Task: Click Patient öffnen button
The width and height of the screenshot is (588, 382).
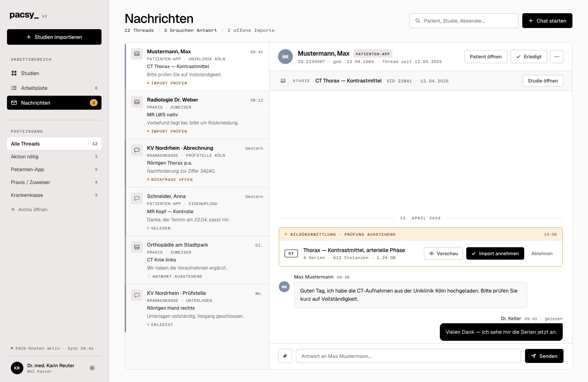Action: 486,57
